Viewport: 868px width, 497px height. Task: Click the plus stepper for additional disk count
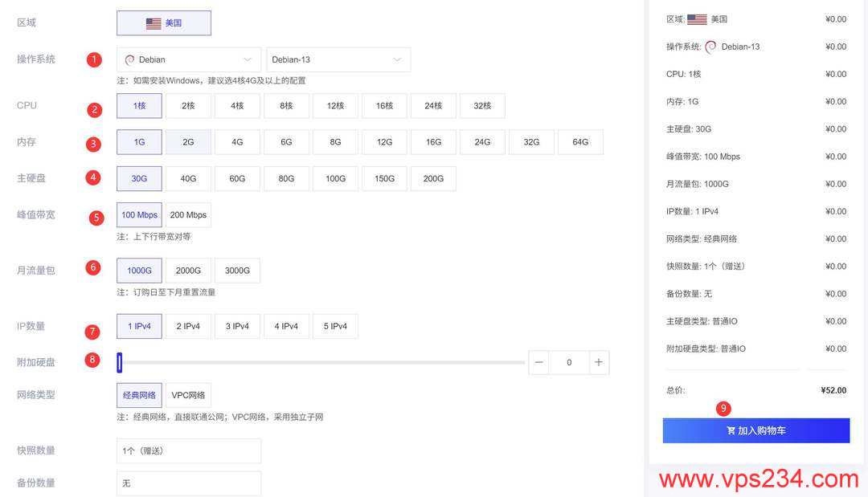pos(599,362)
